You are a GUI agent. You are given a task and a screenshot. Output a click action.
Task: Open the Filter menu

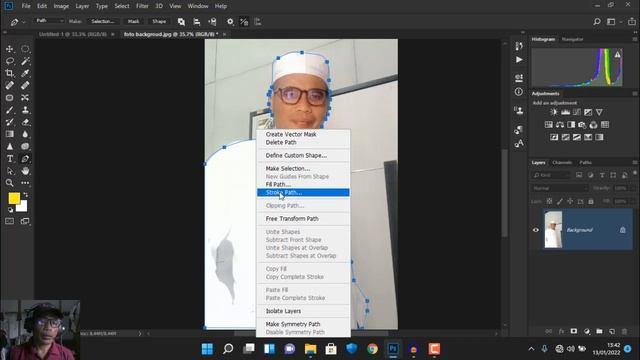click(x=142, y=6)
